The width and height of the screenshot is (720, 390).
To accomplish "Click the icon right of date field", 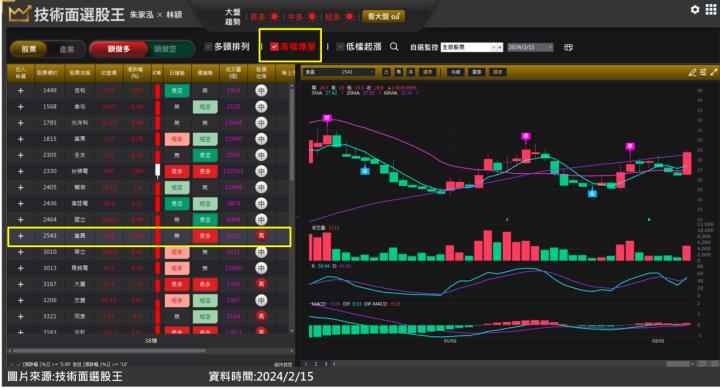I will (x=568, y=47).
